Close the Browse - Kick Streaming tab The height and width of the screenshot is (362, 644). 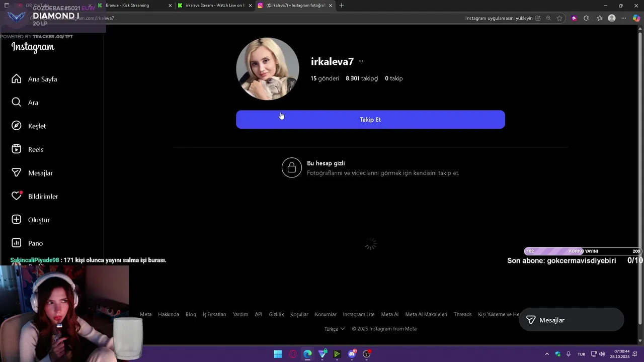170,6
